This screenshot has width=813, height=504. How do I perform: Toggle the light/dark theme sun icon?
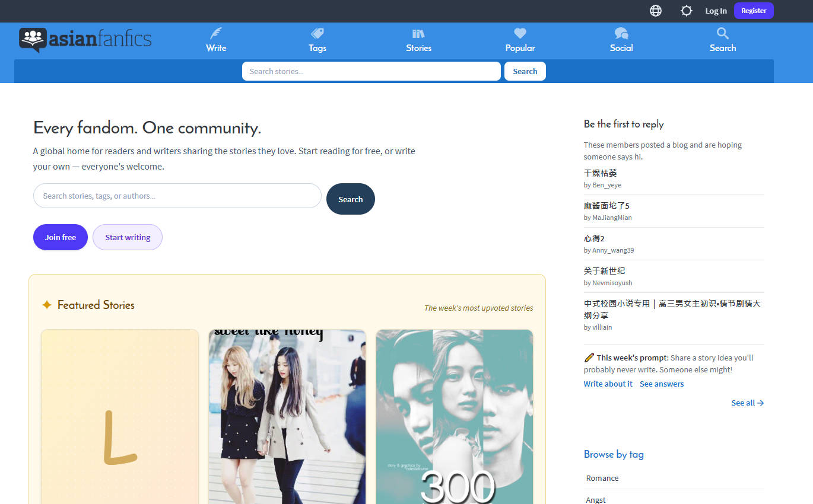coord(687,11)
